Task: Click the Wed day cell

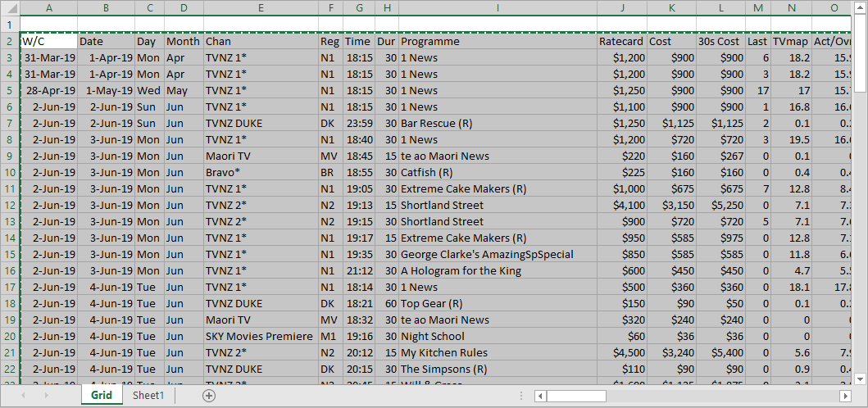Action: pyautogui.click(x=149, y=90)
